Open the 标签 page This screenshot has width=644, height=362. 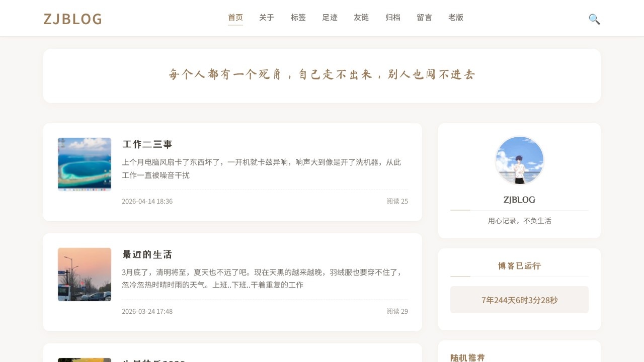click(x=298, y=17)
